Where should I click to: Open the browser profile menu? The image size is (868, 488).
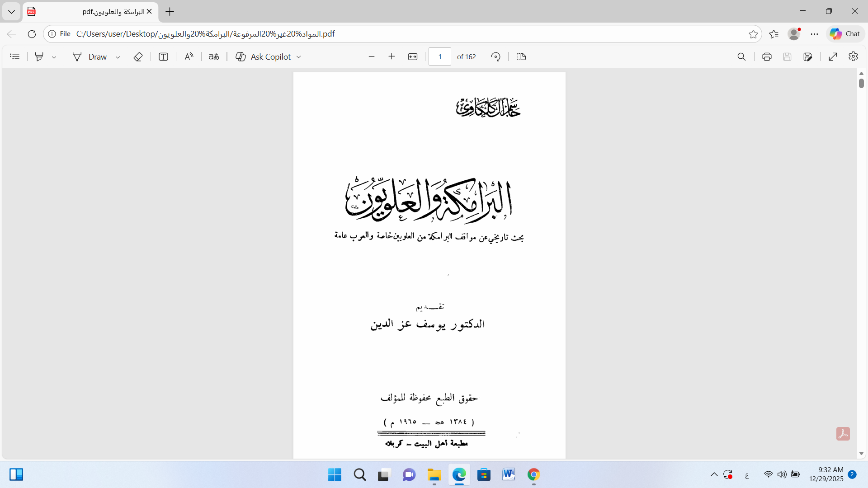(x=794, y=34)
